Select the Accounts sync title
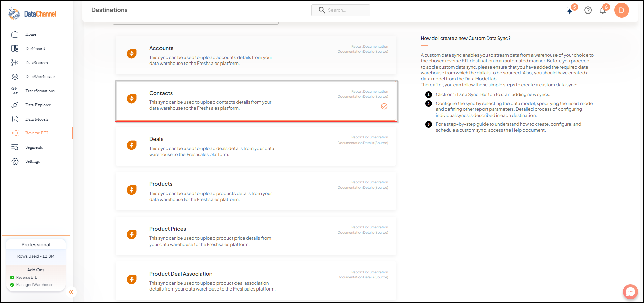This screenshot has width=644, height=303. pos(161,48)
